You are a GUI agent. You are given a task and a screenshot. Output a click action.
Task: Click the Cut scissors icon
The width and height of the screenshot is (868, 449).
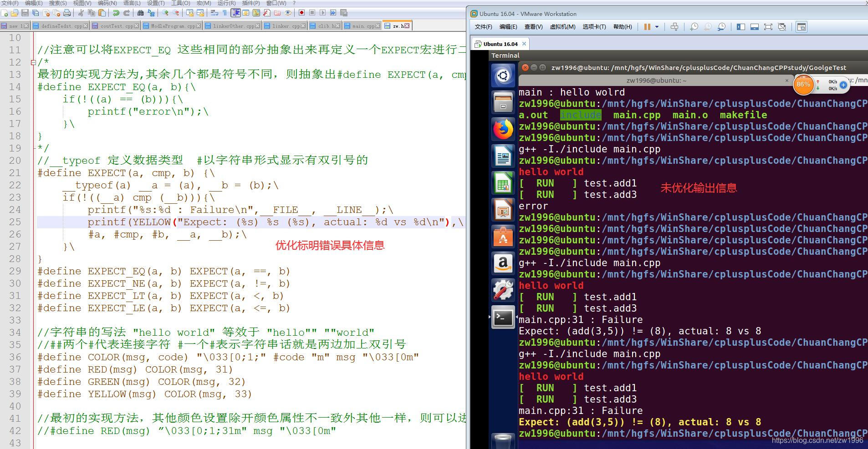click(81, 13)
